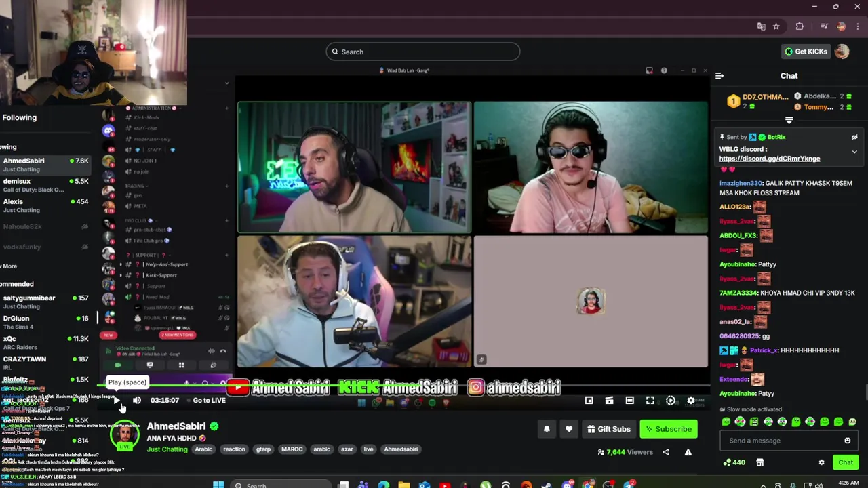Collapse the chat panel arrow icon

click(719, 76)
